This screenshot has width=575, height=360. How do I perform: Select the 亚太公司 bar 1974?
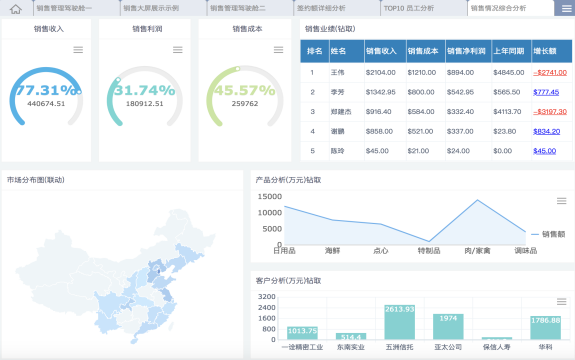[448, 327]
